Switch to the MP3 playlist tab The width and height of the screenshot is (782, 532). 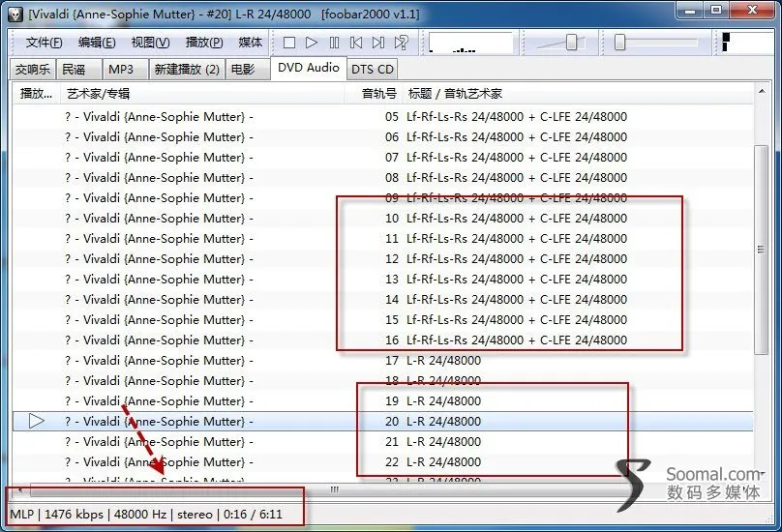point(126,70)
